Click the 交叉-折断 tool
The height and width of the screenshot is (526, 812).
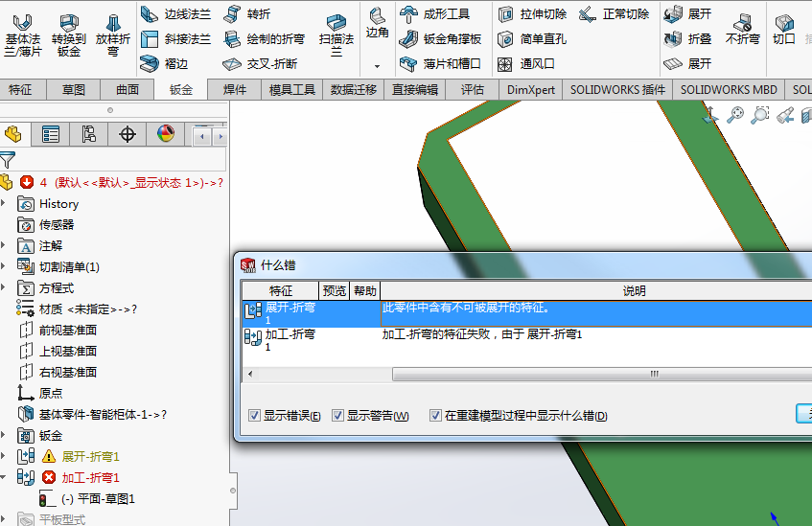(260, 63)
